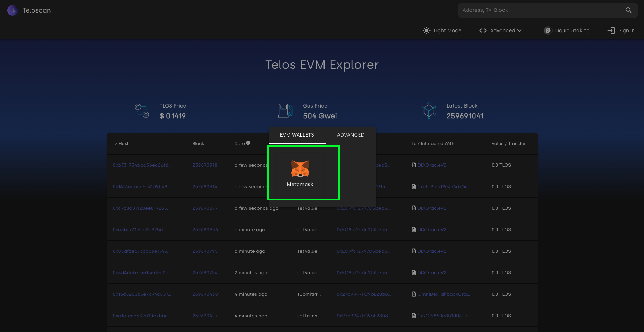644x332 pixels.
Task: Click the TLOS Price exchange icon
Action: 142,110
